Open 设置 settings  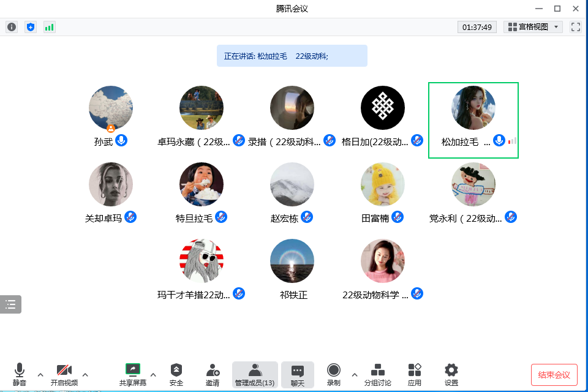click(x=451, y=374)
